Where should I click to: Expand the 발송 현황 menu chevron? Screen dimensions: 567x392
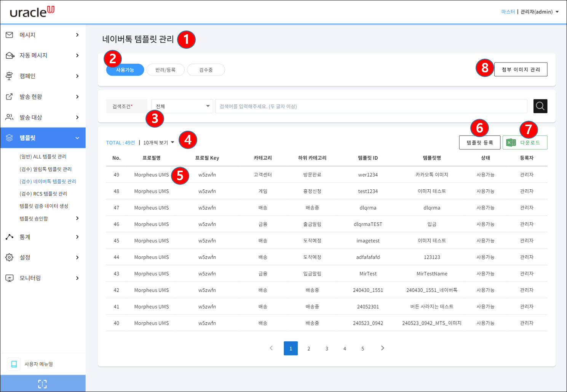pos(77,97)
